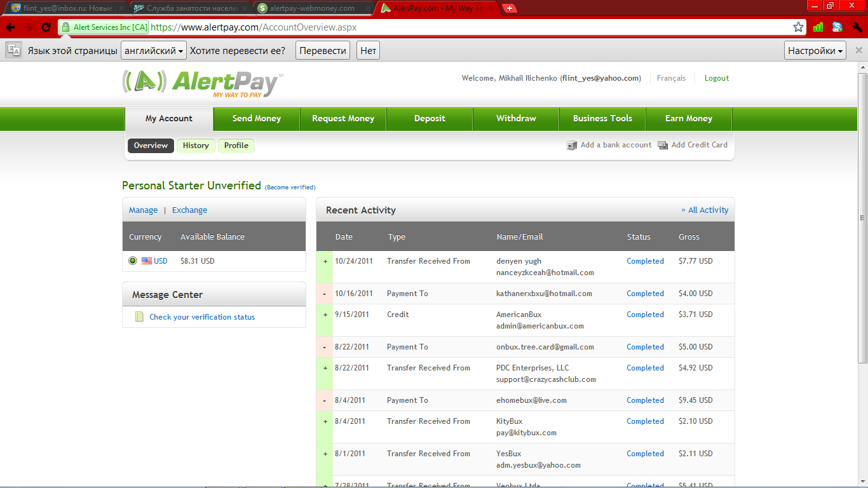
Task: Open the Request Money menu
Action: click(x=343, y=119)
